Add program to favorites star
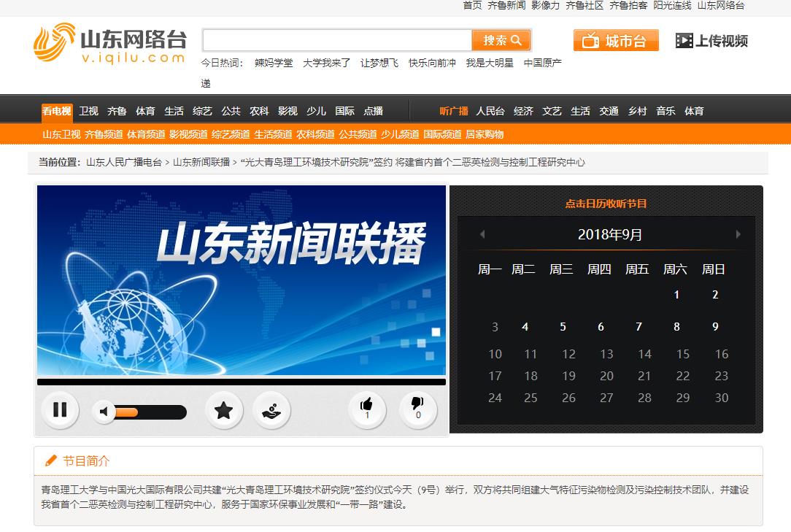The image size is (791, 532). point(223,410)
